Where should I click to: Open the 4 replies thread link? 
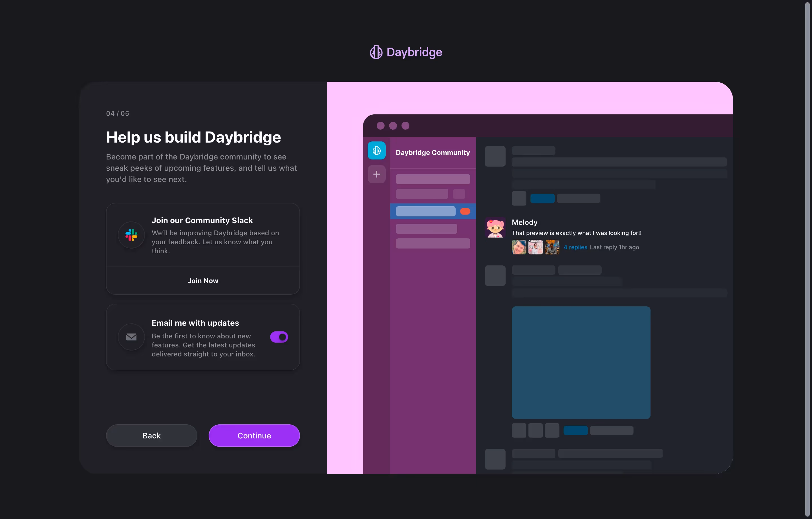point(575,247)
